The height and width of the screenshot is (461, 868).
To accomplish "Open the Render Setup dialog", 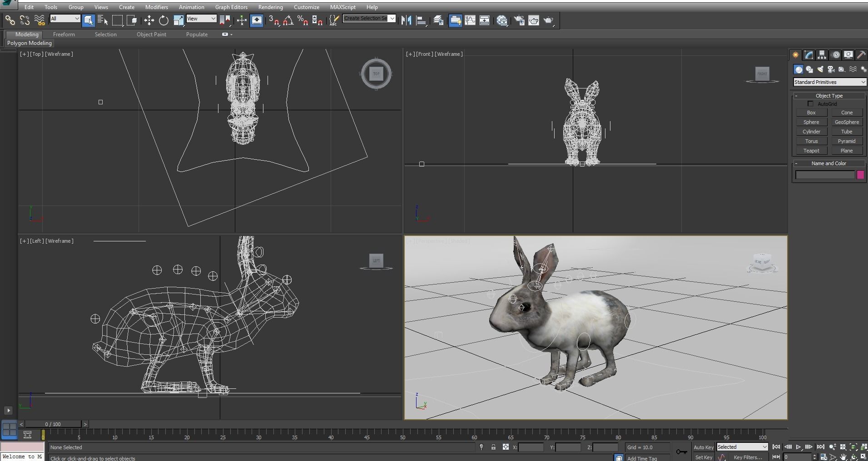I will (x=519, y=20).
